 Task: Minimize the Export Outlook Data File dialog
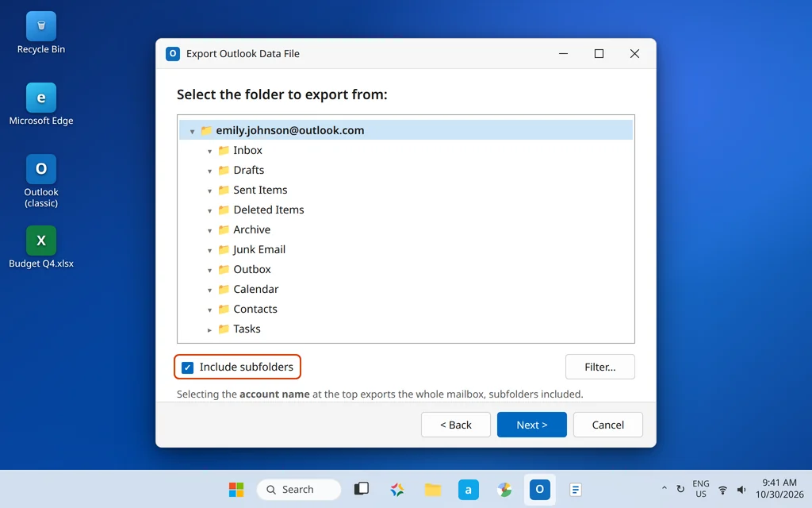point(564,53)
